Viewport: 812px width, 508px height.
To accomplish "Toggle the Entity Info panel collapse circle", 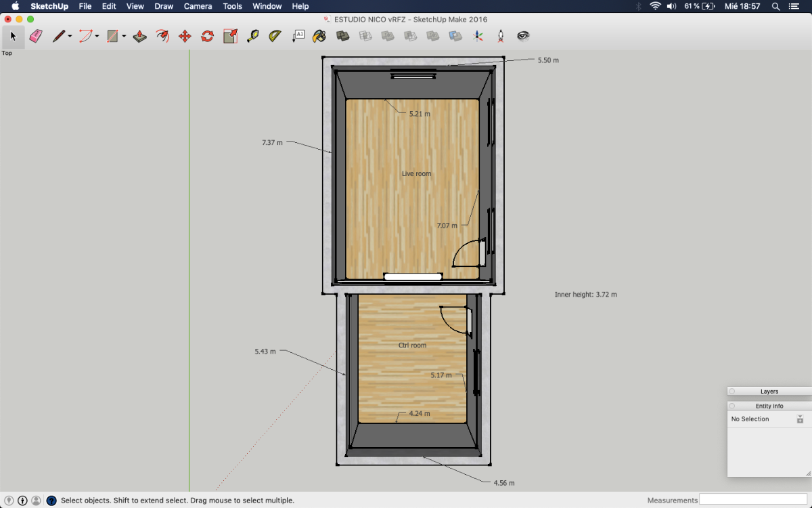I will click(x=732, y=406).
